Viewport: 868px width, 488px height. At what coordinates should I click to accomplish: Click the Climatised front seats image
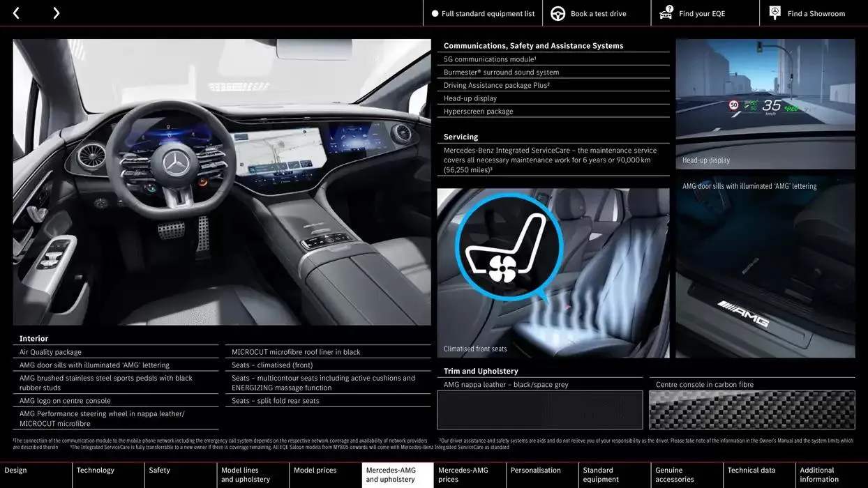553,273
